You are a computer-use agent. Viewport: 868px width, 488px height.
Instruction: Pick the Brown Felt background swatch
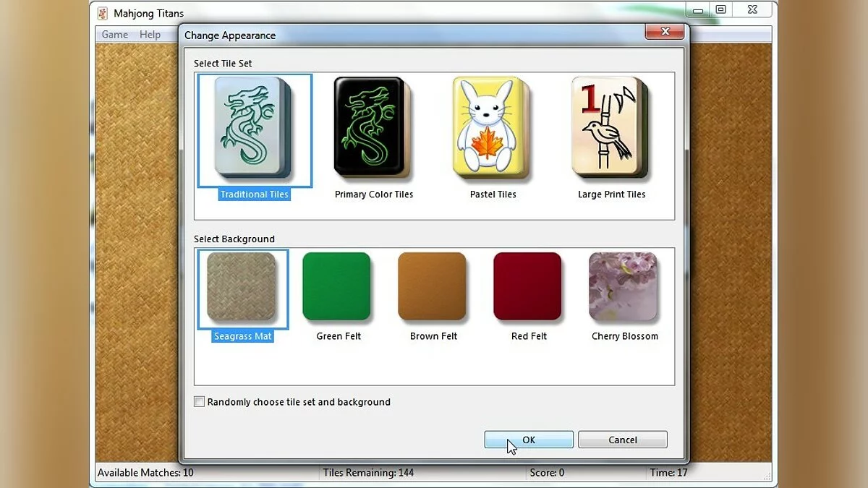433,287
